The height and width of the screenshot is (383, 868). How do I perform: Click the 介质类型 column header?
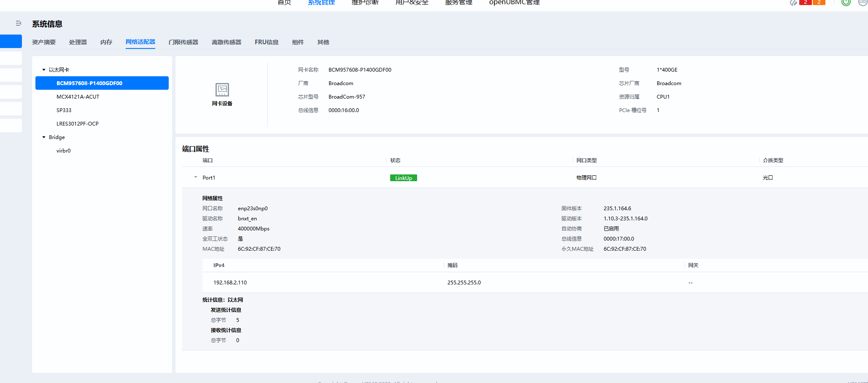coord(773,161)
